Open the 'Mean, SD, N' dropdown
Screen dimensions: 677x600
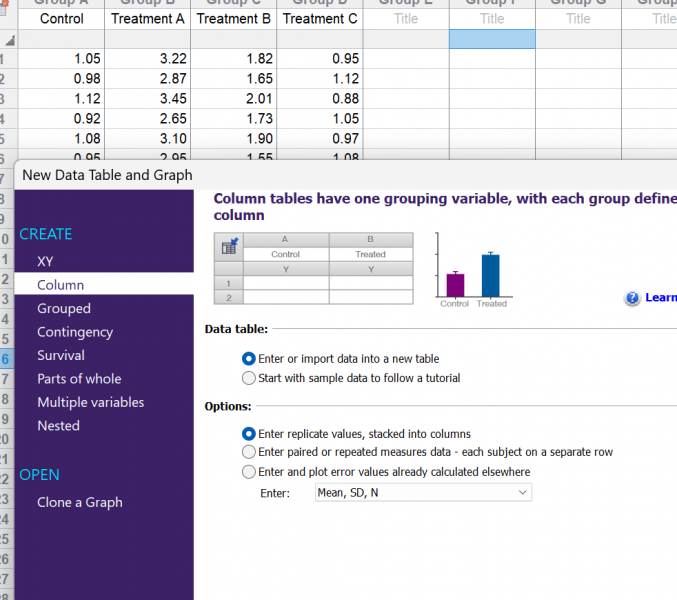coord(423,493)
